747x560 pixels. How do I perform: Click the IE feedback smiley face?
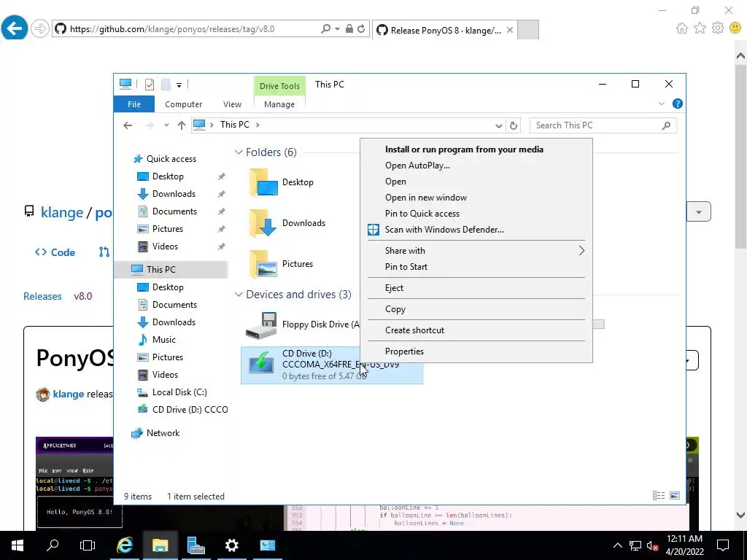tap(735, 28)
